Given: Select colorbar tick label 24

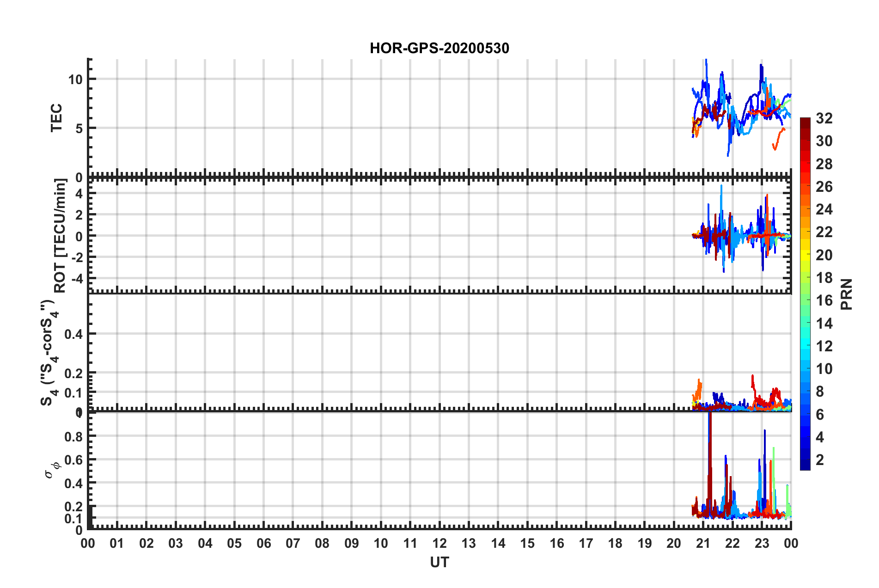Looking at the screenshot, I should (x=824, y=209).
